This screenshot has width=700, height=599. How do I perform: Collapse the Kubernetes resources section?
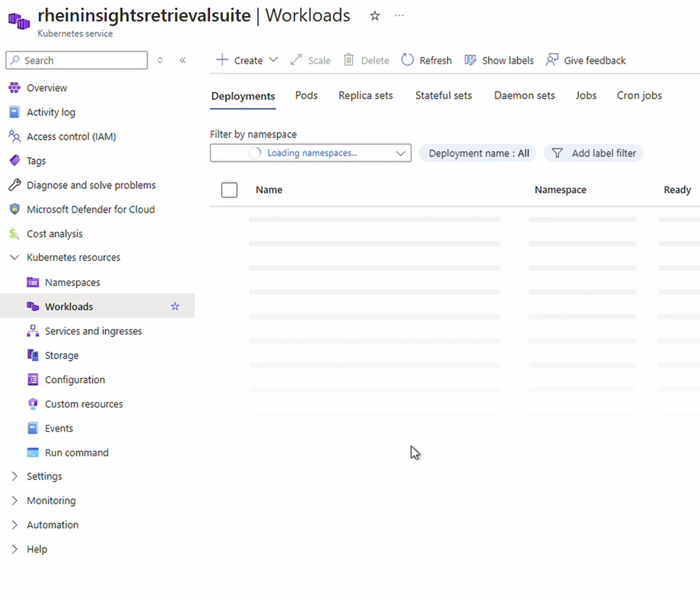15,257
